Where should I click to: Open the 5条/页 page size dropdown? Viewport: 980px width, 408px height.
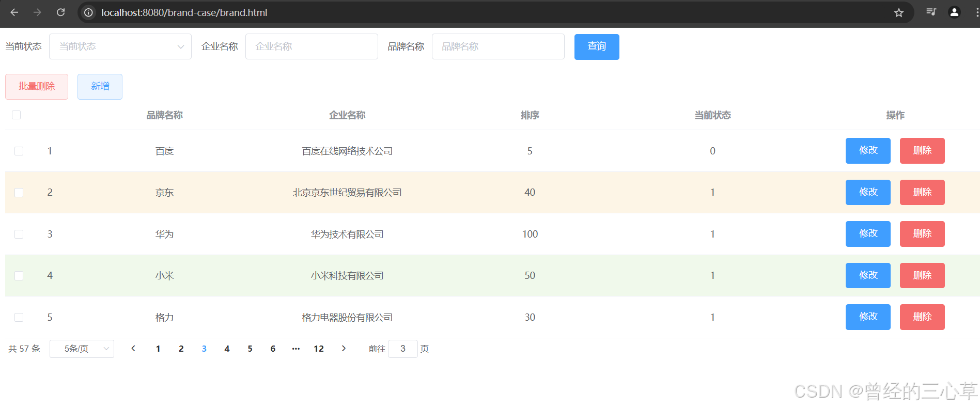[82, 349]
